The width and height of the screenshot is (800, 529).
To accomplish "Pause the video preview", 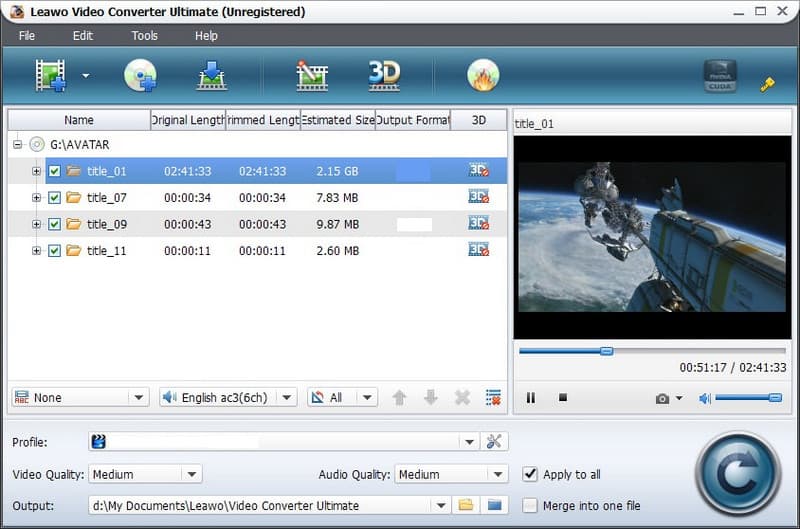I will point(531,398).
